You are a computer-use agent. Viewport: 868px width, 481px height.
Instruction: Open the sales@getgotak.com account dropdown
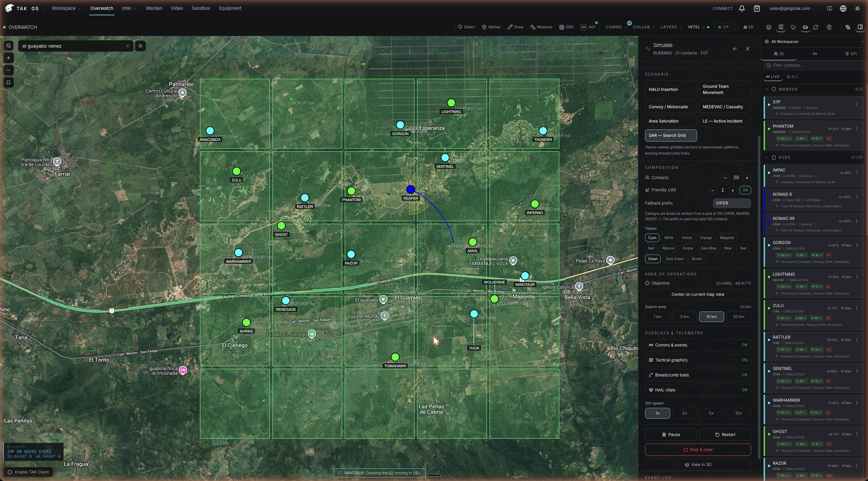[x=792, y=9]
